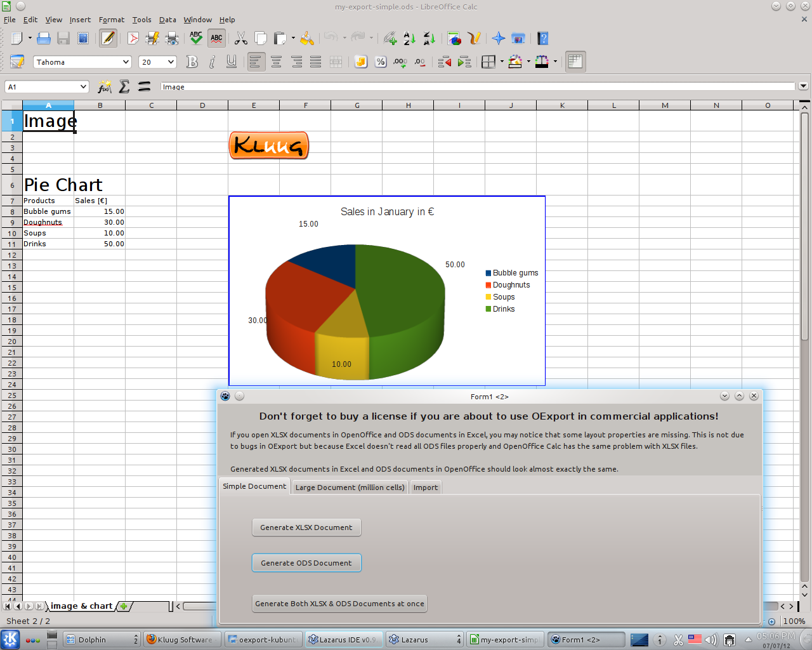Click the Sum sigma icon

pos(124,87)
